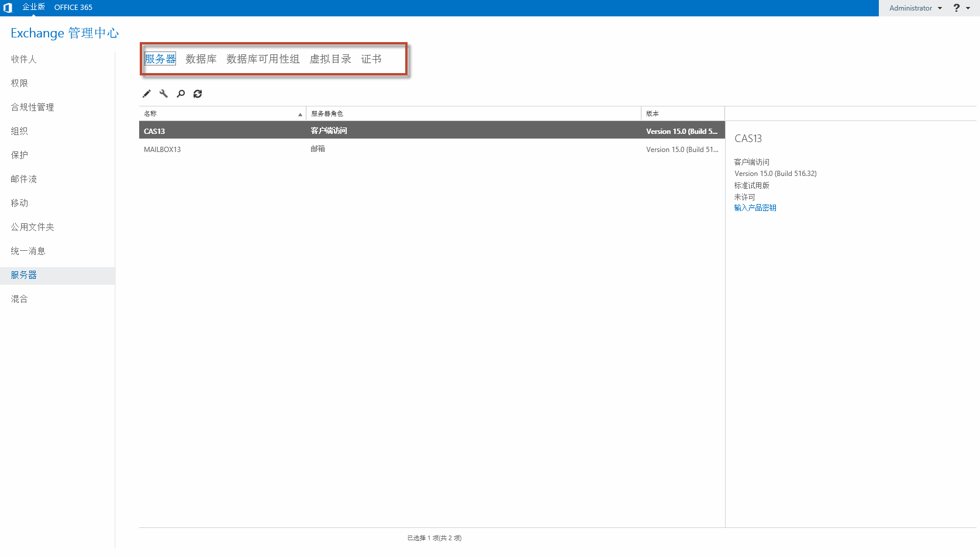Click 标准试用版 in the details pane
980x556 pixels.
752,185
